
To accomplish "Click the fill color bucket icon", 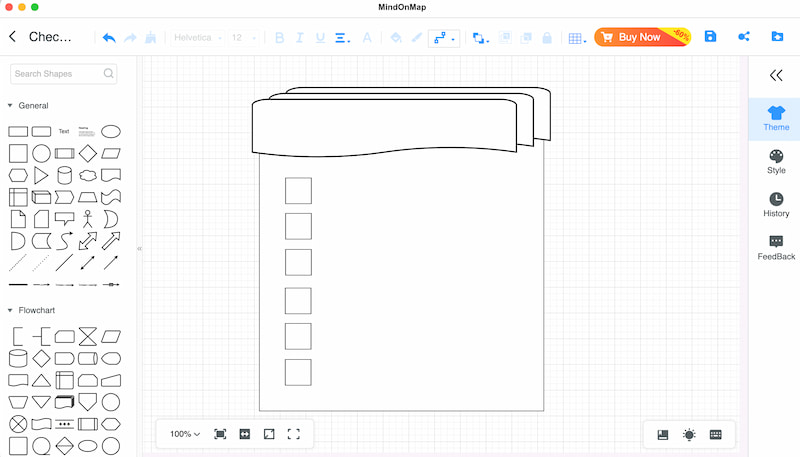I will tap(396, 38).
